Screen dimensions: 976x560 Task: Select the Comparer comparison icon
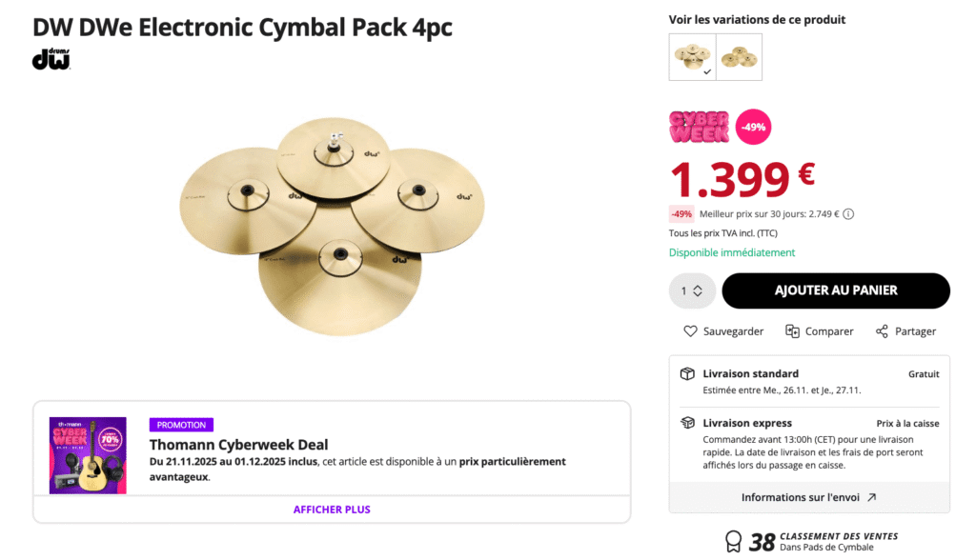click(x=792, y=330)
